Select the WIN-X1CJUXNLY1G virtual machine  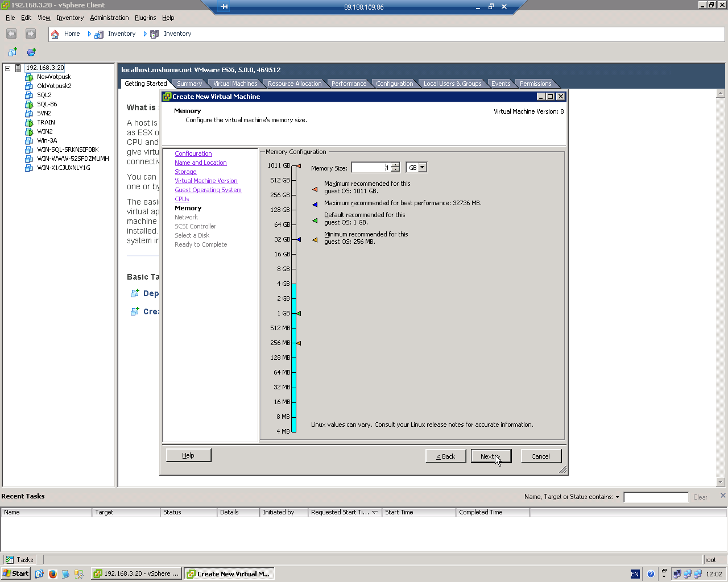(64, 168)
